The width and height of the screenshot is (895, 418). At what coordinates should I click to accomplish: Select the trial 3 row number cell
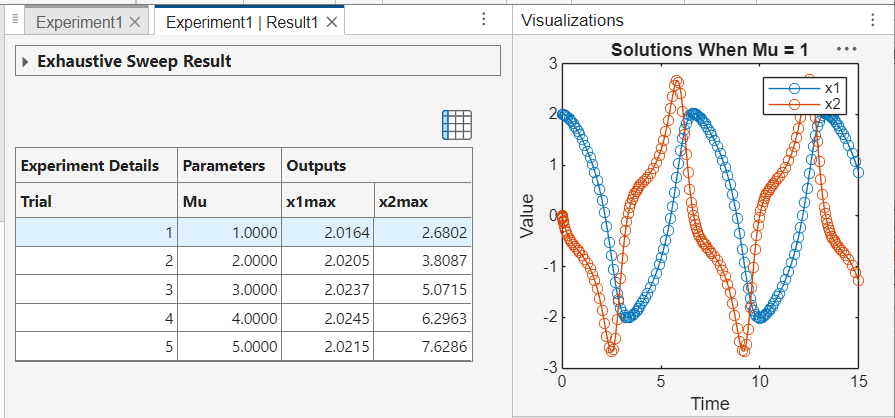point(96,290)
